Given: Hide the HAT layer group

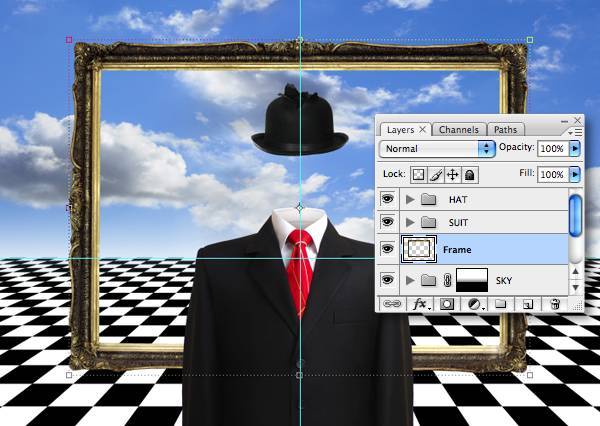Looking at the screenshot, I should (x=387, y=199).
